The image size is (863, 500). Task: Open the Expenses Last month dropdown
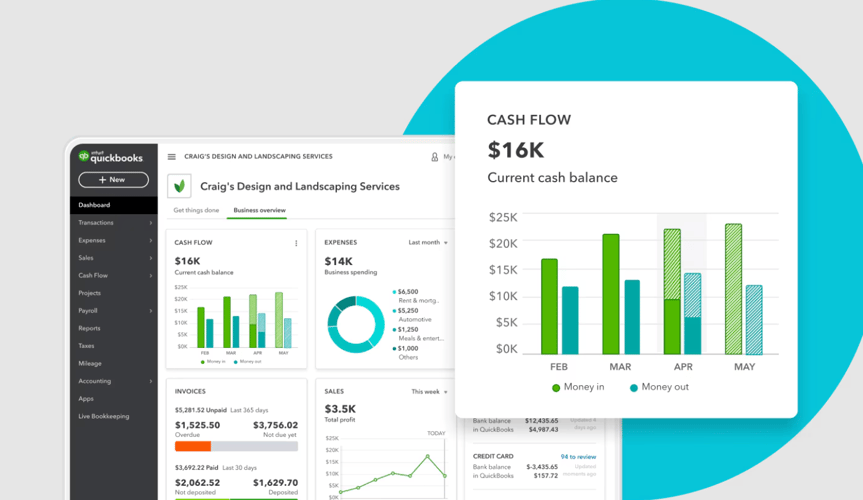coord(428,242)
